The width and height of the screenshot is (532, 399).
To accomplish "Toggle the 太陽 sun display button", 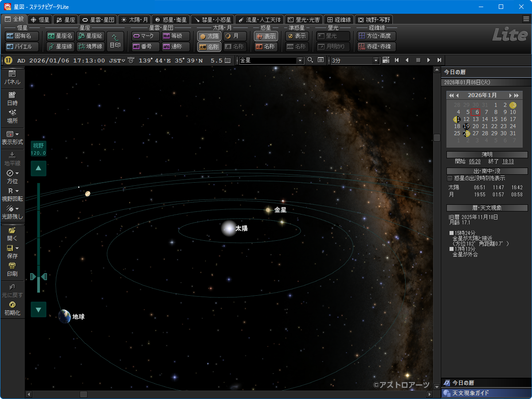I will [209, 36].
